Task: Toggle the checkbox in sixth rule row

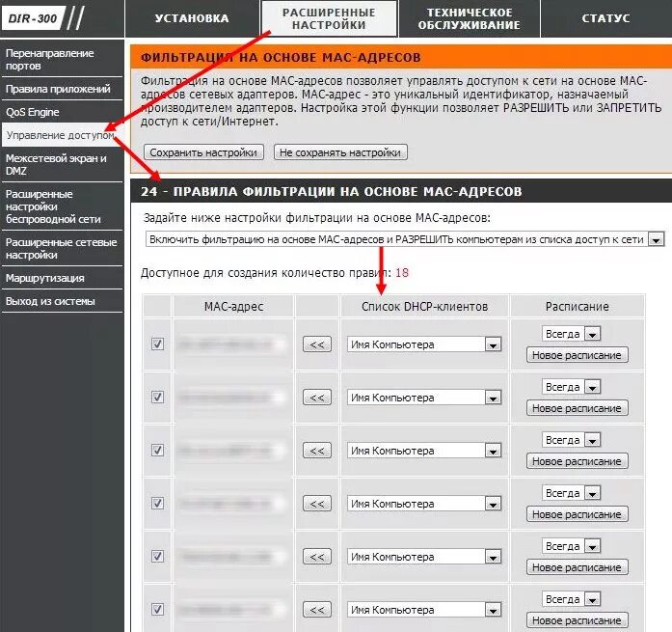Action: click(x=157, y=609)
